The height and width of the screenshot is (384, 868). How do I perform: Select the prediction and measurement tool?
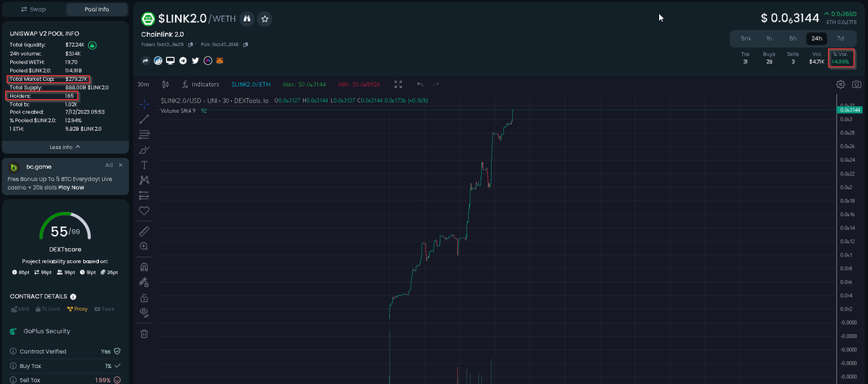[144, 195]
